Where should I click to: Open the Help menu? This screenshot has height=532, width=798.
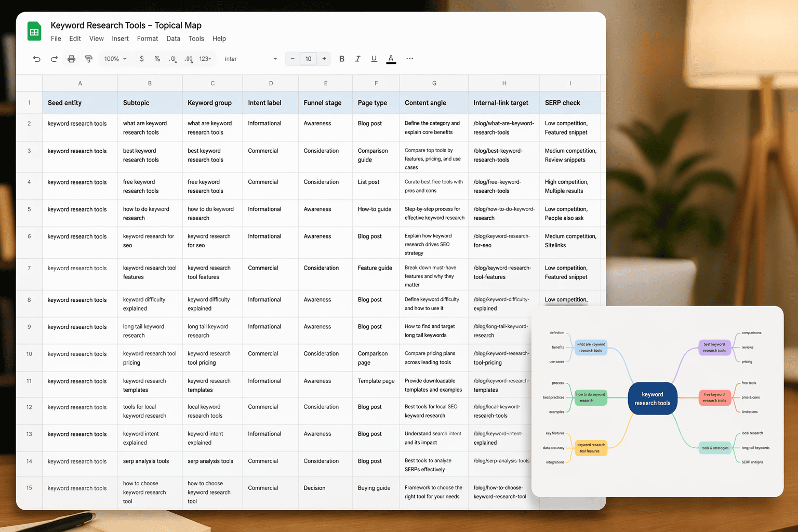(x=219, y=38)
